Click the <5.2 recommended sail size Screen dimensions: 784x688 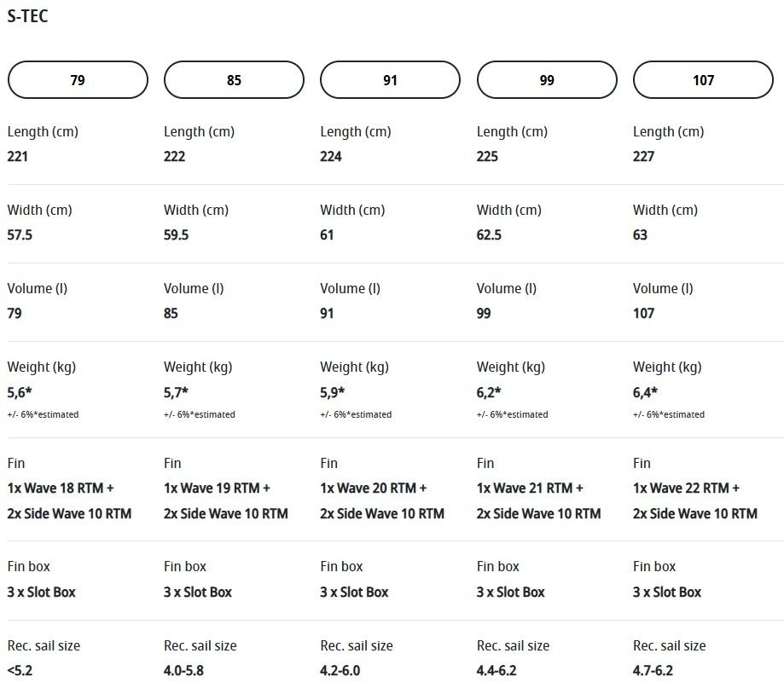click(x=20, y=670)
